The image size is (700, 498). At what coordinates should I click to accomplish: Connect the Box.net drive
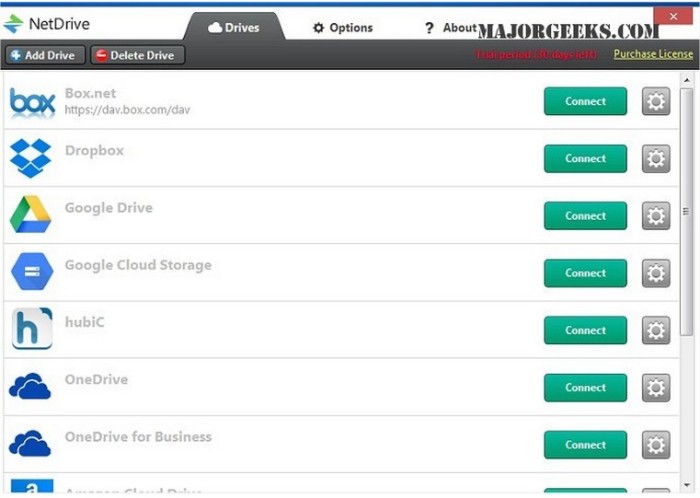(585, 101)
